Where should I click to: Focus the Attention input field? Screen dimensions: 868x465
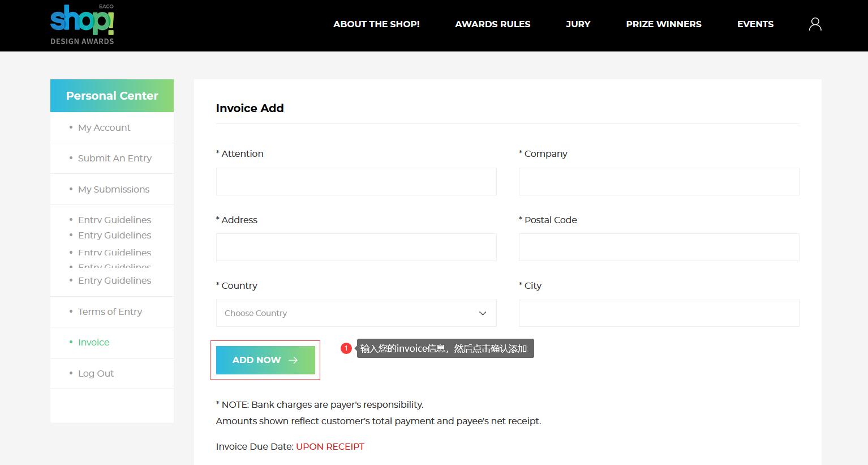click(356, 182)
